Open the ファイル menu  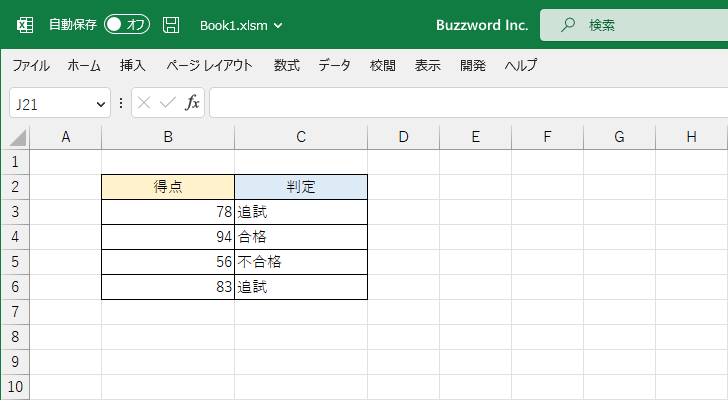point(31,65)
